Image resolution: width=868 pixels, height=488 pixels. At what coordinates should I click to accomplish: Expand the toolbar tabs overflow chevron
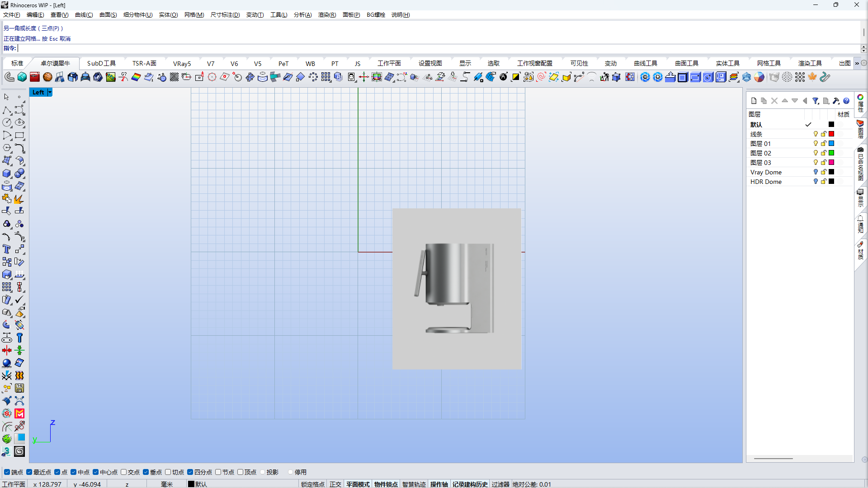point(857,63)
